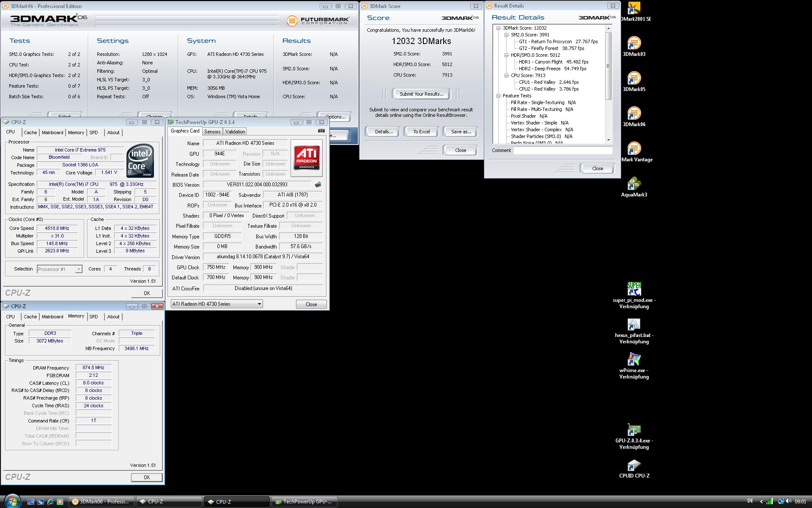812x508 pixels.
Task: Click the Result Details scrollbar down arrow
Action: click(x=609, y=140)
